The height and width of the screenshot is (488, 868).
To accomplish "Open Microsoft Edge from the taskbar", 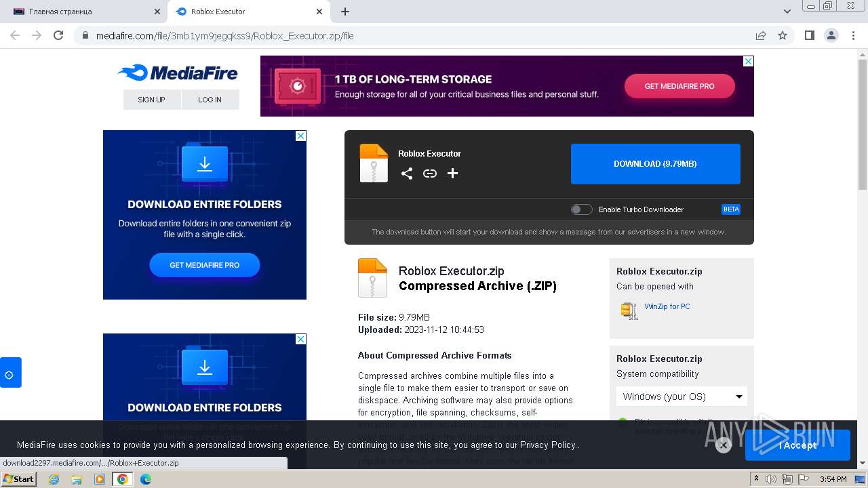I will 145,479.
